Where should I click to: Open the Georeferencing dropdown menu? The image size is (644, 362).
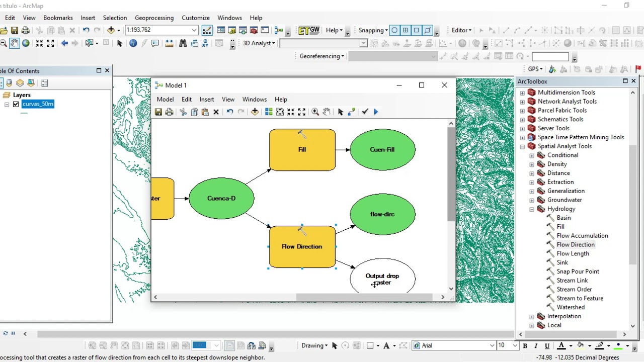pos(322,56)
